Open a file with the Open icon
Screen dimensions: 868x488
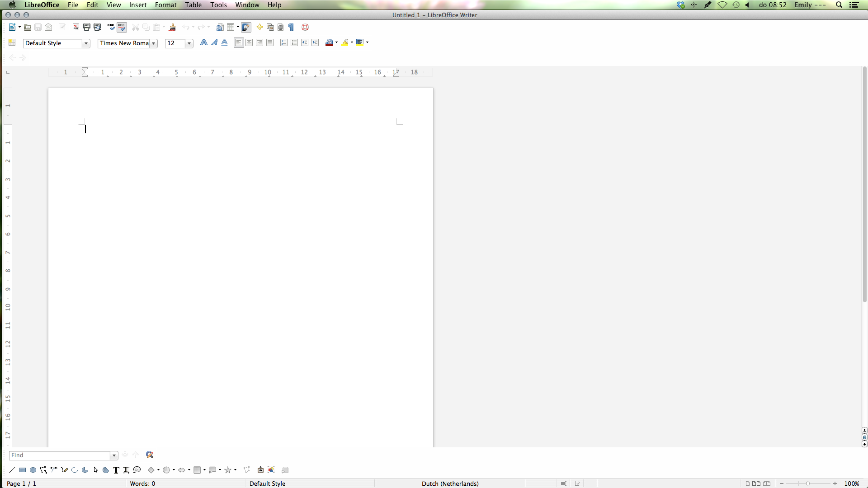[x=28, y=28]
